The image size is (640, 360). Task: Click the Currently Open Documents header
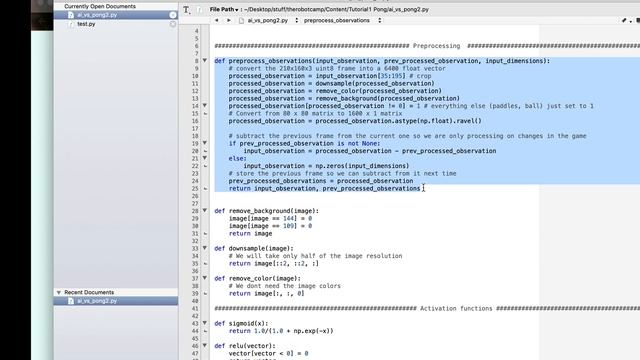click(x=100, y=6)
